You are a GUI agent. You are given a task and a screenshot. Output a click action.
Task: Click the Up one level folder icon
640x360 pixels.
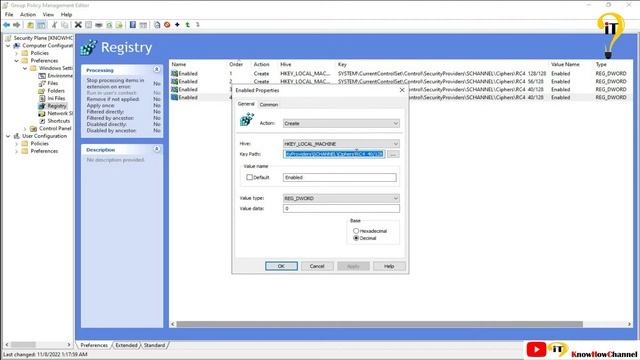point(30,25)
